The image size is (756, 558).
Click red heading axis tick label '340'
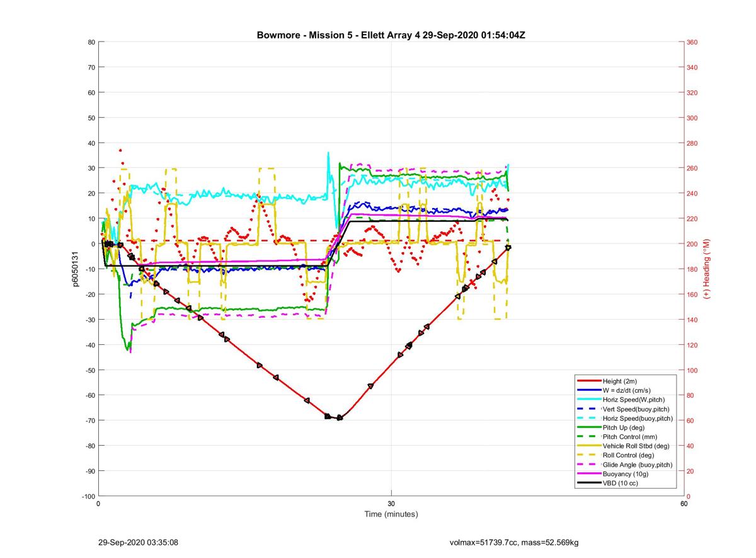click(x=692, y=67)
